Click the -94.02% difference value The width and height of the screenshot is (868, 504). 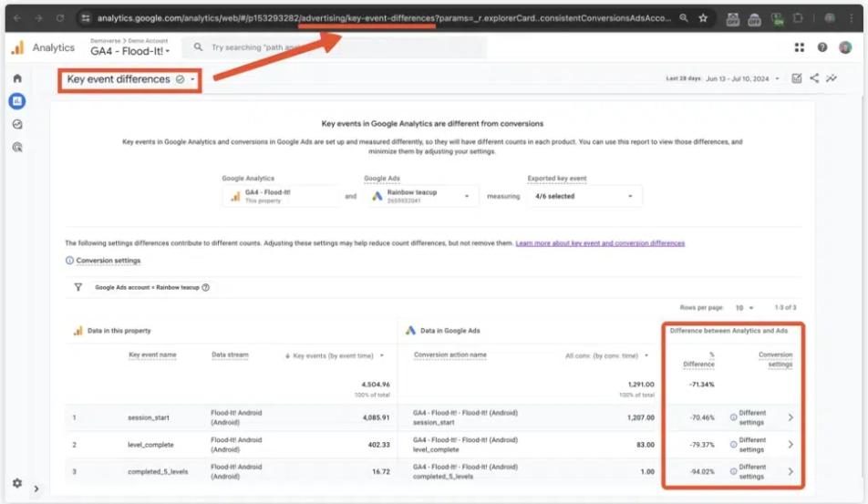click(702, 472)
